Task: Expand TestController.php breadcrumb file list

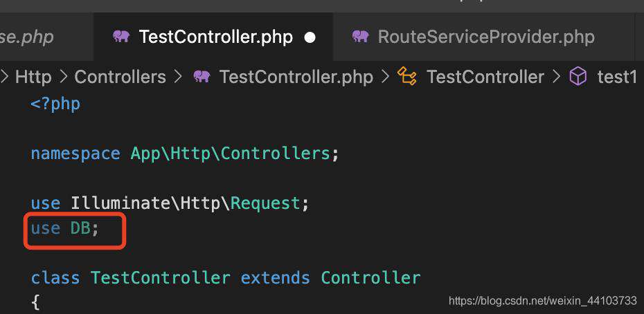Action: [x=296, y=77]
